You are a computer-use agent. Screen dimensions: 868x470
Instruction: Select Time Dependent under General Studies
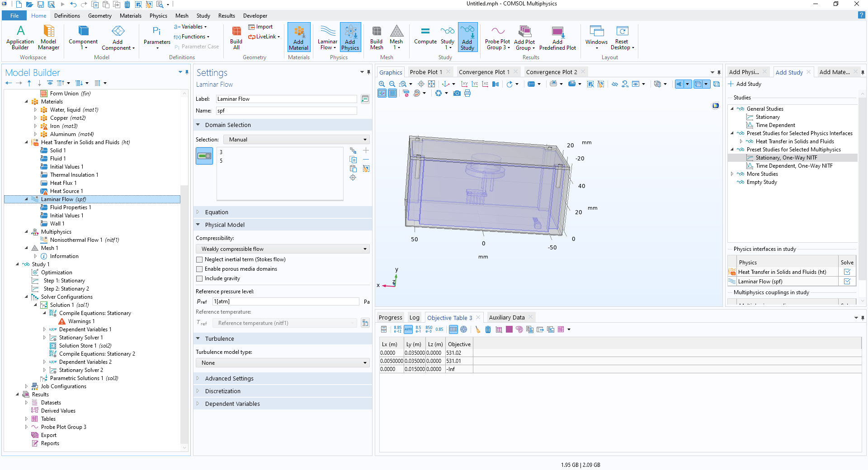coord(775,125)
